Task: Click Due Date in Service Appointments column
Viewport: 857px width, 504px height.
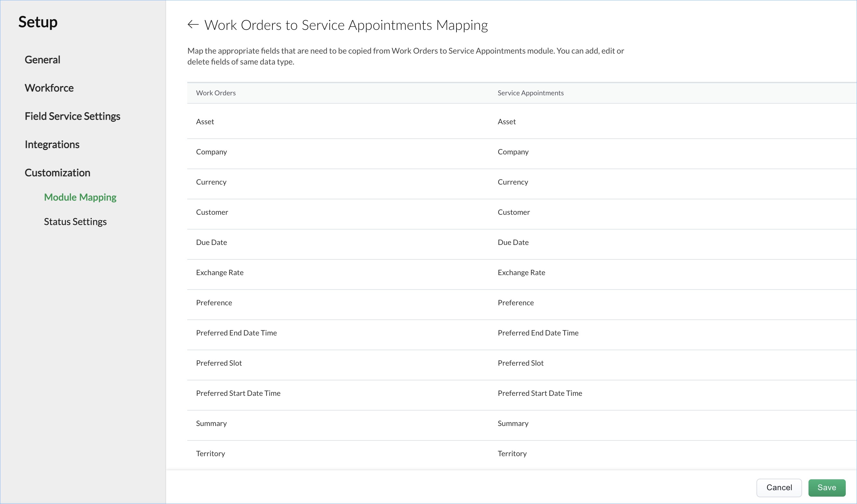Action: (x=513, y=243)
